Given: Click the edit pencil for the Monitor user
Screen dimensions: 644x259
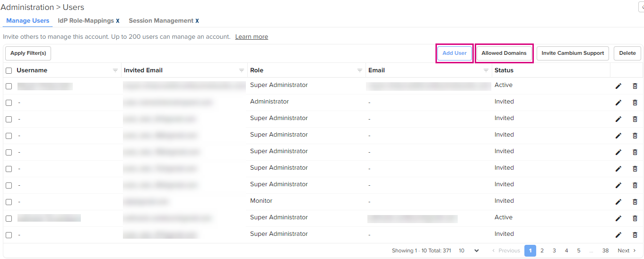Looking at the screenshot, I should pos(618,202).
